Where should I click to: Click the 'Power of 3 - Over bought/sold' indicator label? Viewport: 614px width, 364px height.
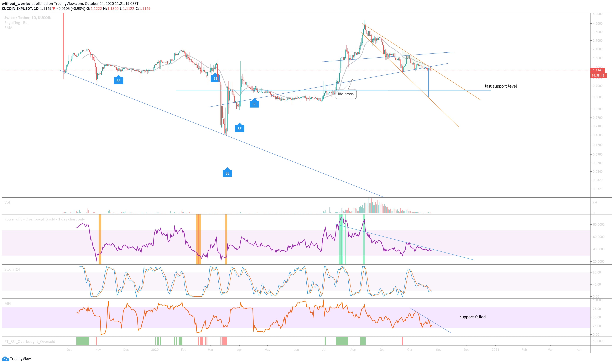tap(44, 219)
